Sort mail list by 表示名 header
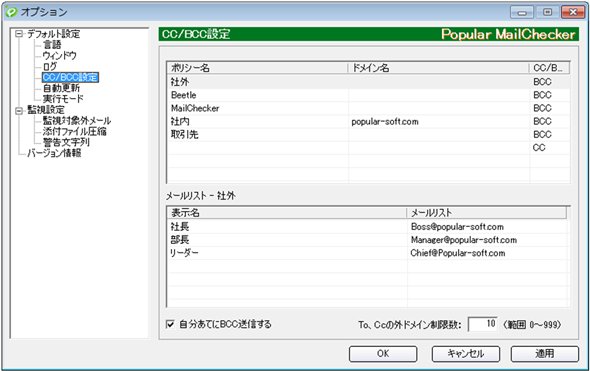 pyautogui.click(x=287, y=213)
